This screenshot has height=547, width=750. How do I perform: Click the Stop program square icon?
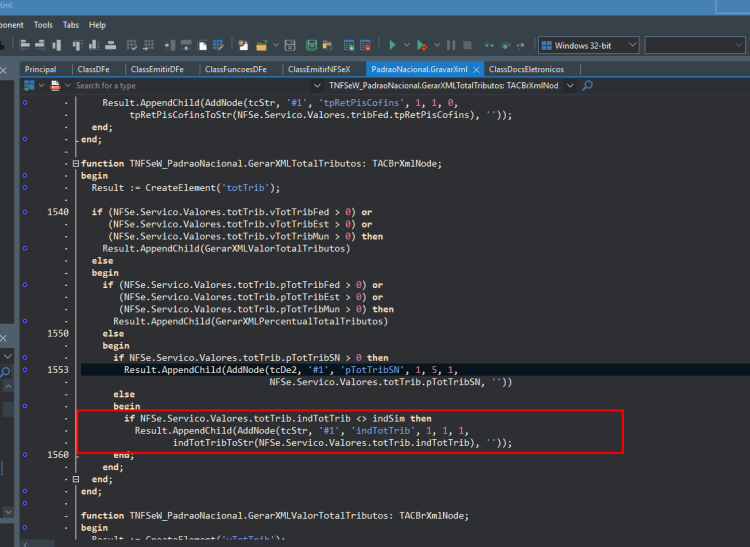[467, 45]
